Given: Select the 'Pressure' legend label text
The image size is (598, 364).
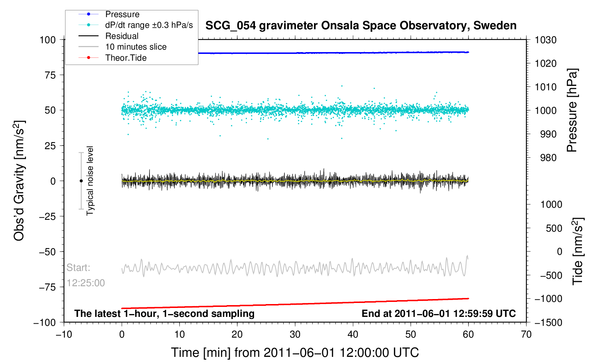Looking at the screenshot, I should point(122,14).
